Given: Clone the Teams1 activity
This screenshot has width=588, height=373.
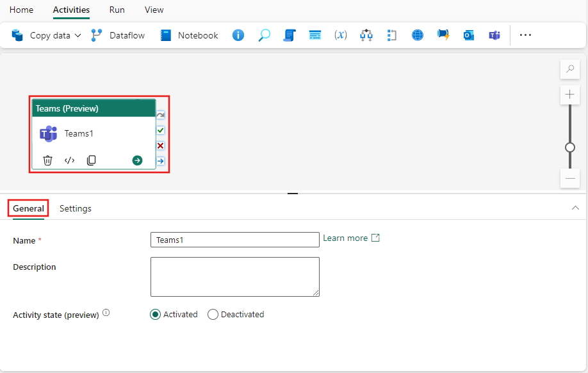Looking at the screenshot, I should pos(91,161).
